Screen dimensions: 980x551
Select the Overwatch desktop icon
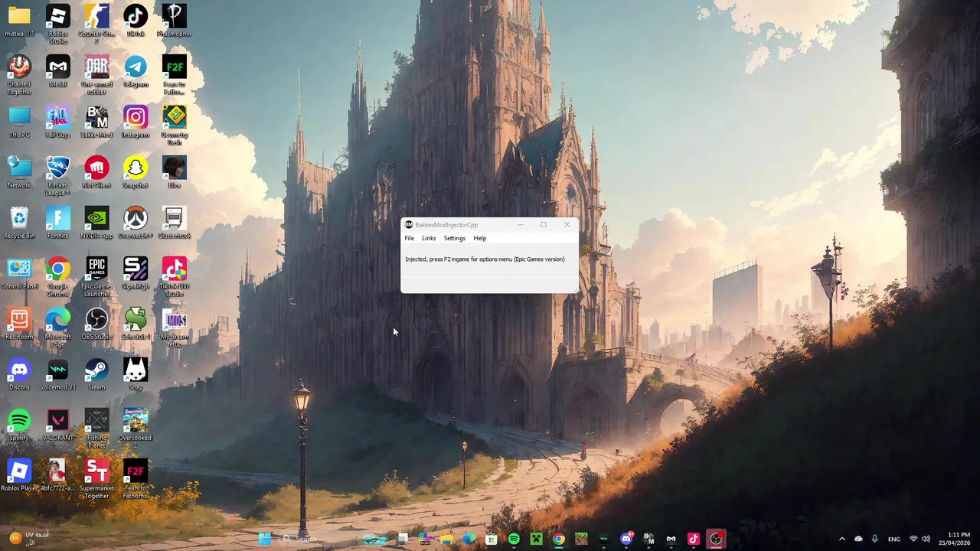tap(136, 223)
